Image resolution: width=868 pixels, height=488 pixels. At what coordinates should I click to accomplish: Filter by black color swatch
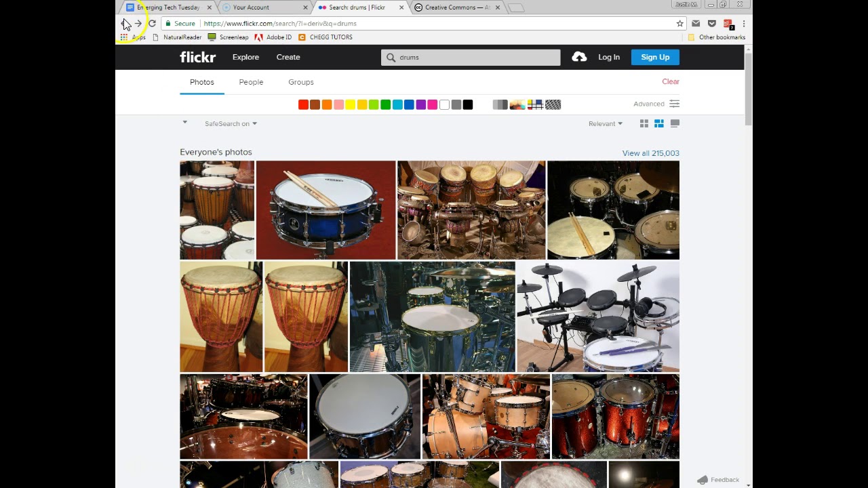(468, 104)
